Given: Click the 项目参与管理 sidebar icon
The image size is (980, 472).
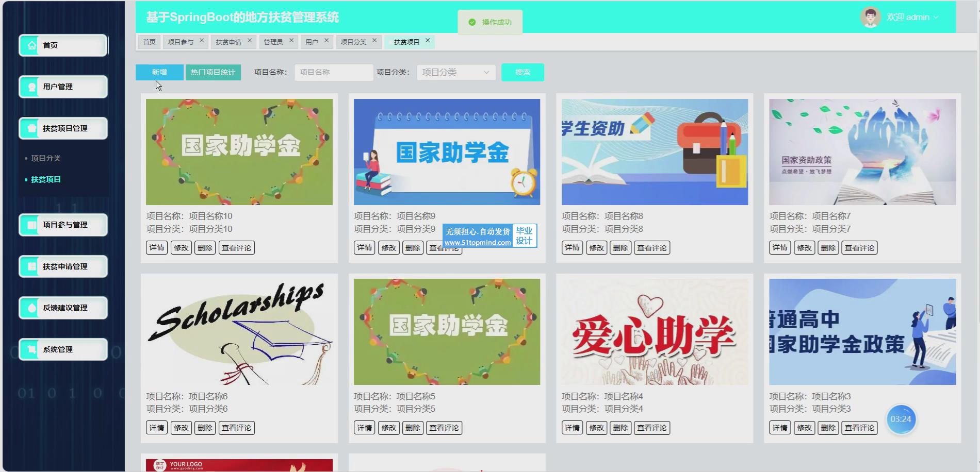Looking at the screenshot, I should coord(32,225).
